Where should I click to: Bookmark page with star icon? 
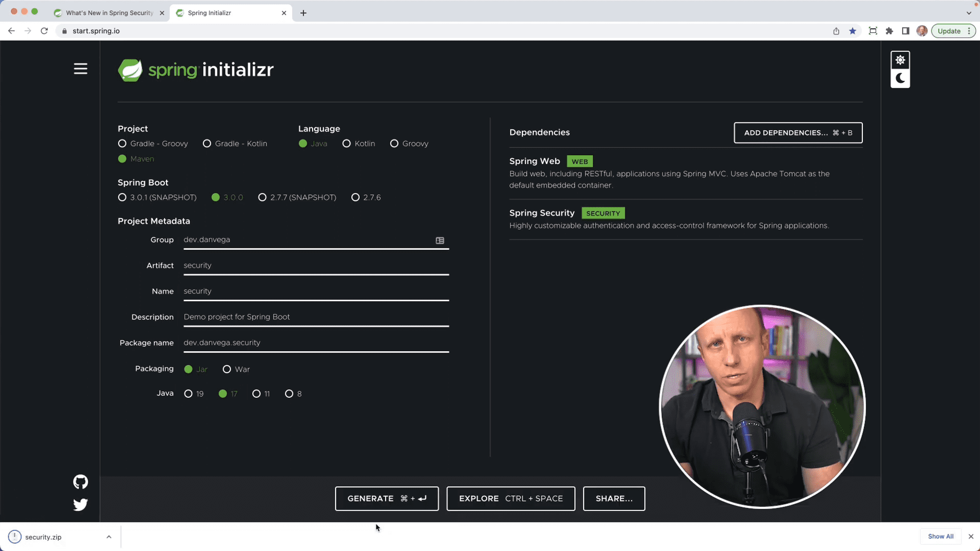pyautogui.click(x=853, y=31)
